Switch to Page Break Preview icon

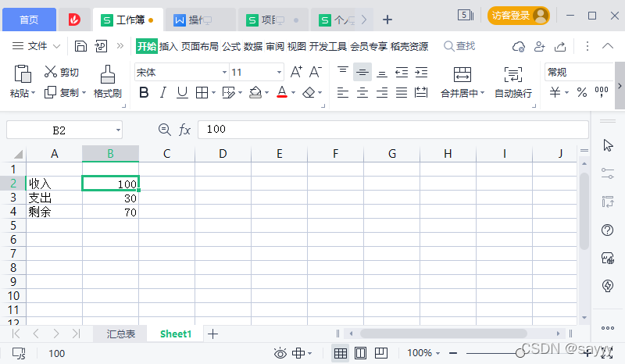[x=380, y=353]
